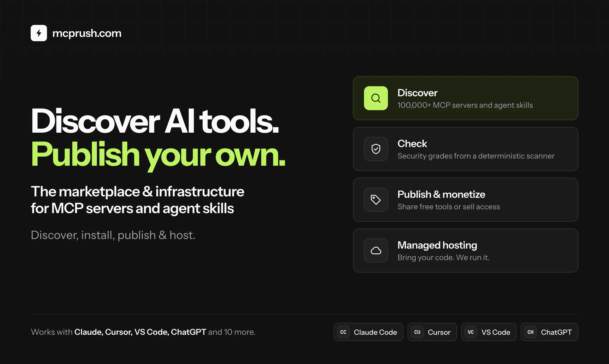Click the "Discover AI tools." headline
Screen dimensions: 609x364
pos(155,121)
